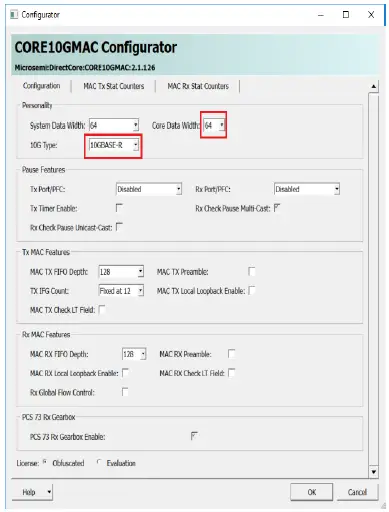
Task: Select the Evaluation license radio button
Action: pos(99,462)
